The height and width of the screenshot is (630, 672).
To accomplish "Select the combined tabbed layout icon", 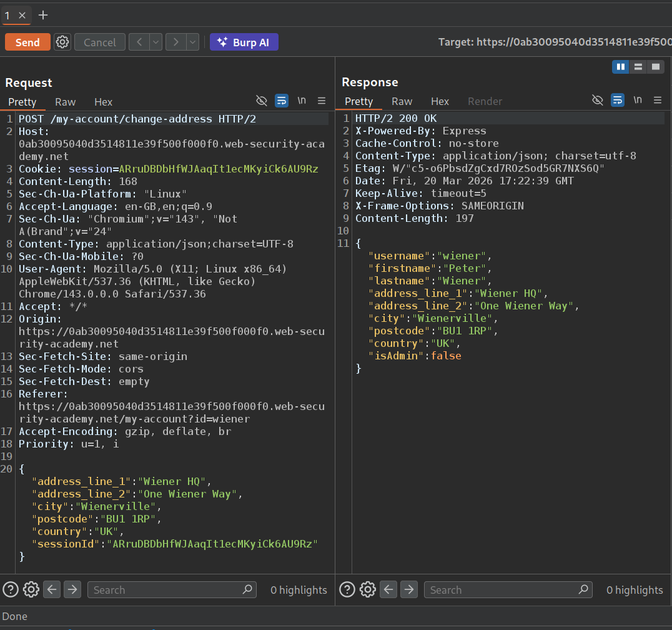I will pos(655,67).
